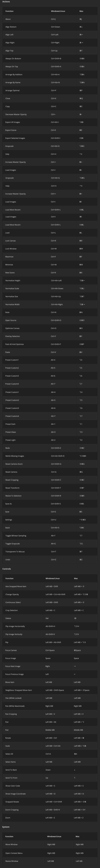Select the Always On Top row
This screenshot has width=100, height=868.
point(50,67)
